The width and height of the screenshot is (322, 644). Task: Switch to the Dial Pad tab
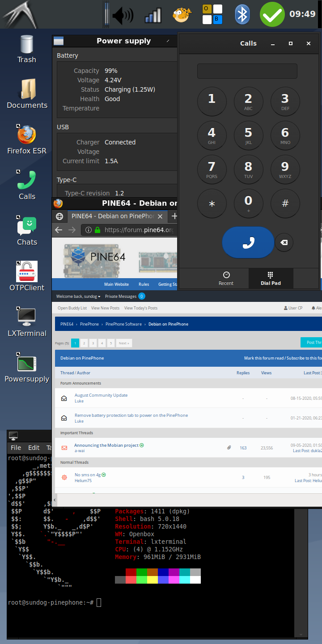coord(271,278)
